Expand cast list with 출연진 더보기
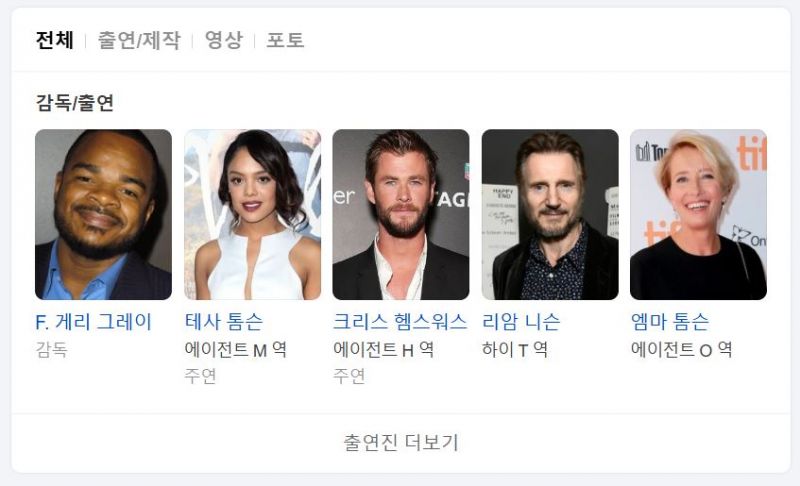Image resolution: width=800 pixels, height=486 pixels. 401,442
